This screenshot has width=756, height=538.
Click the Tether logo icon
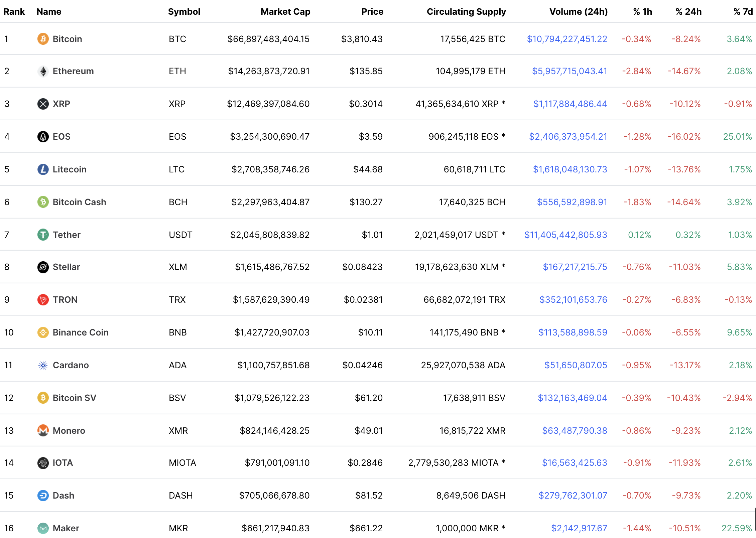(43, 235)
